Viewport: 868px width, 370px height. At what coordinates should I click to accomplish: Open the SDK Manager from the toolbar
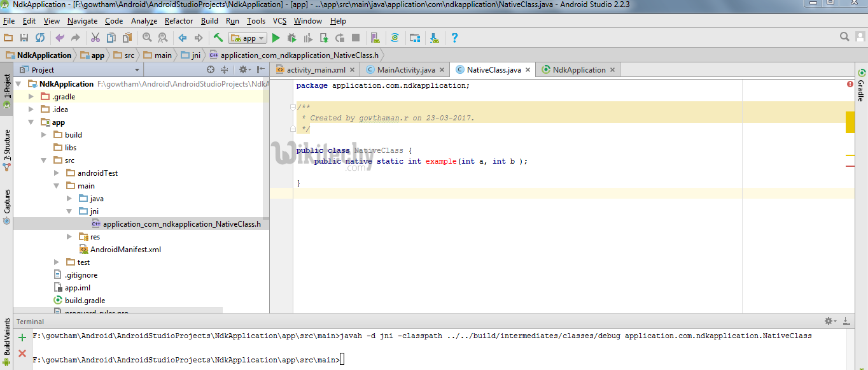coord(415,38)
